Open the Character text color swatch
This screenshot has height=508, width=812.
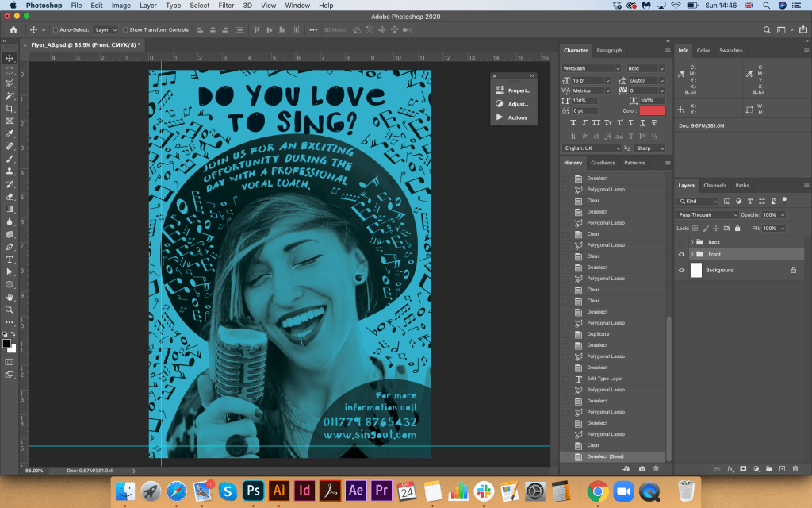click(x=652, y=111)
